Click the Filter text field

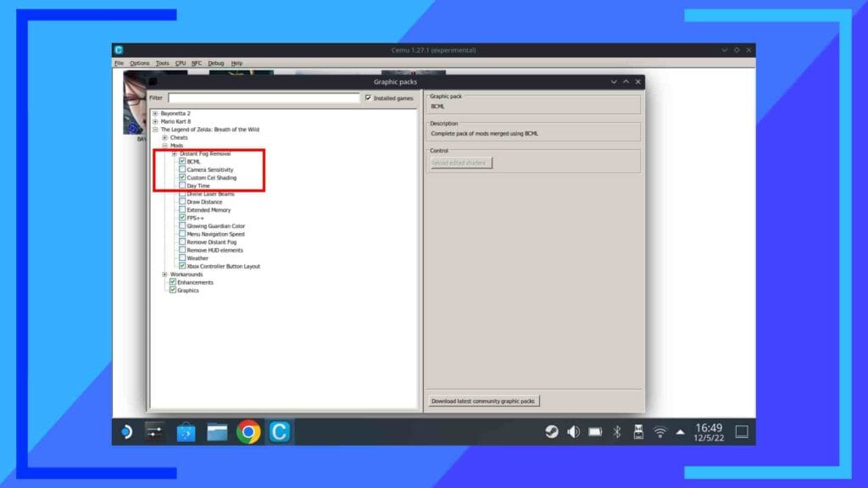click(x=264, y=97)
